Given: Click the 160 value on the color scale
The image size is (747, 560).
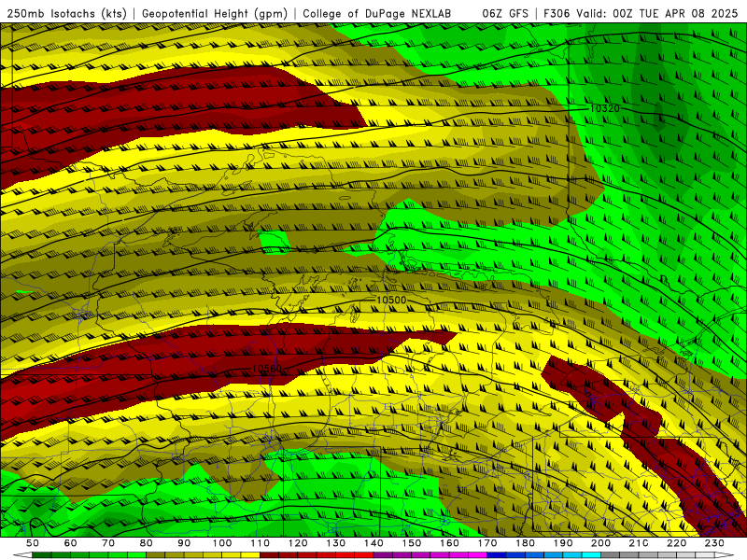Looking at the screenshot, I should coord(449,543).
